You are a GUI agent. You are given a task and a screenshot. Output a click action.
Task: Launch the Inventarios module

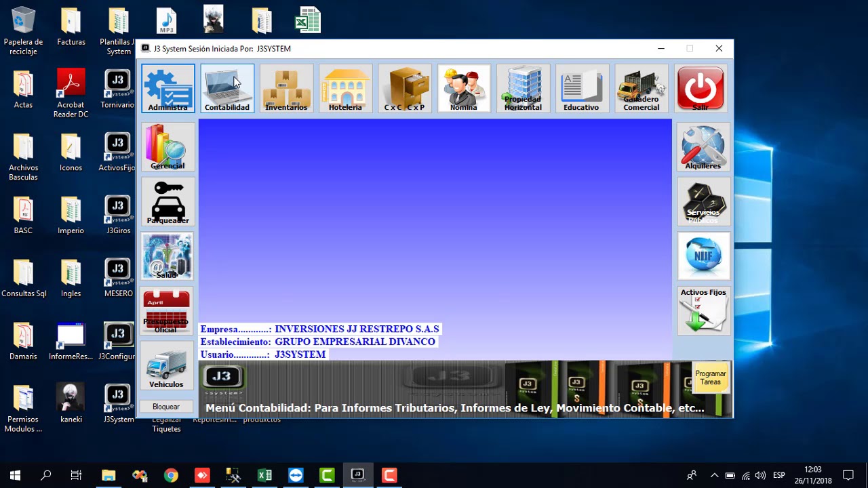tap(286, 88)
